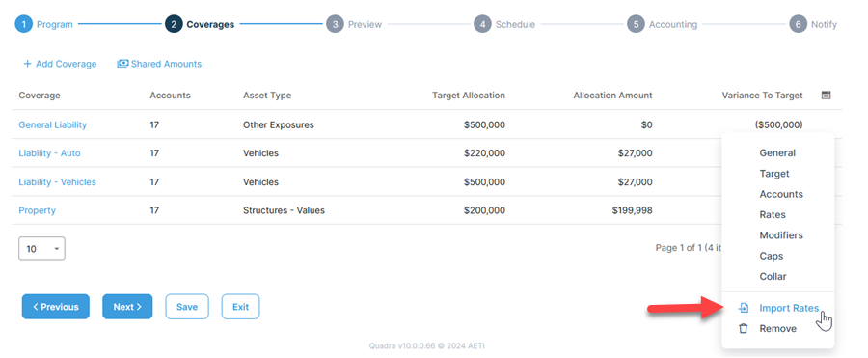The height and width of the screenshot is (358, 868).
Task: Choose Modifiers from the context menu
Action: click(x=780, y=235)
